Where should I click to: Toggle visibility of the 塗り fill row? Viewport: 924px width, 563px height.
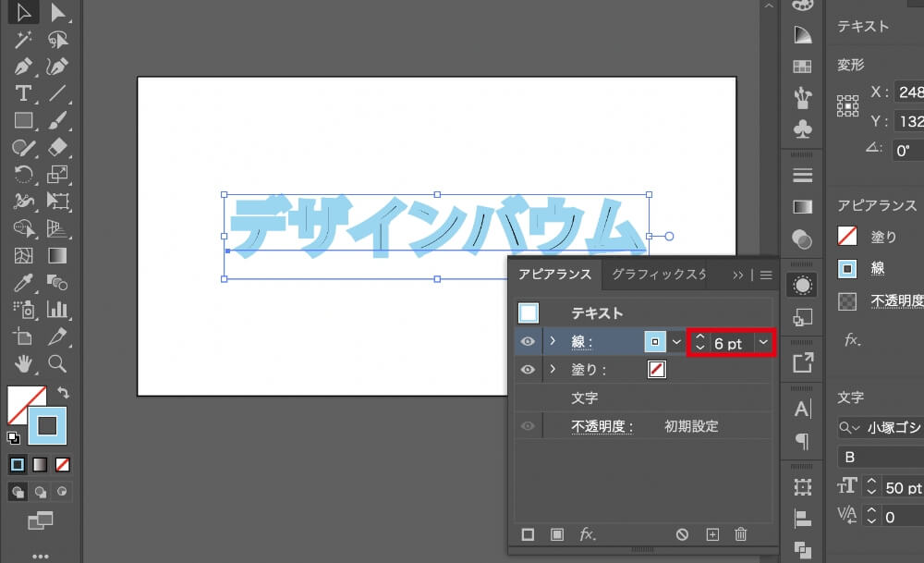(x=528, y=370)
